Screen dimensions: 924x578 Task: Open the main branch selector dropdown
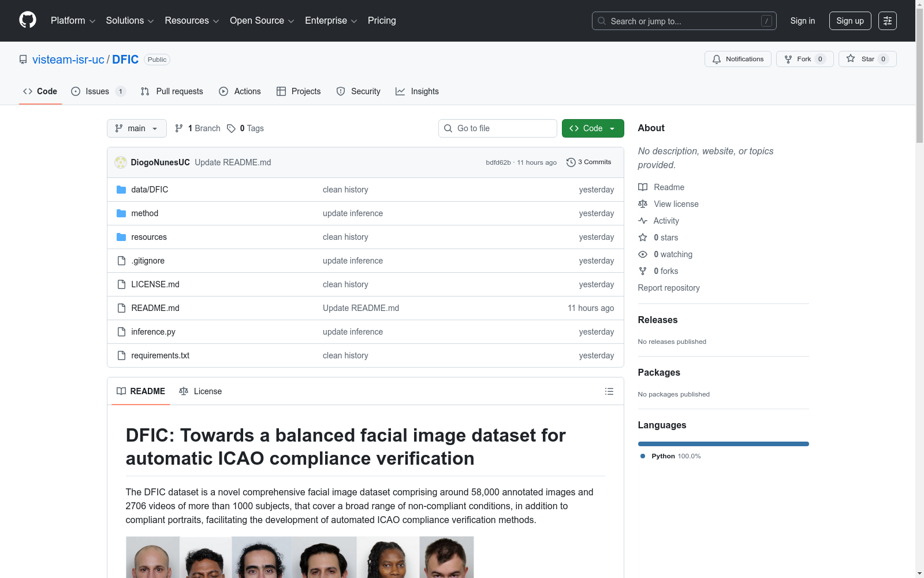137,128
